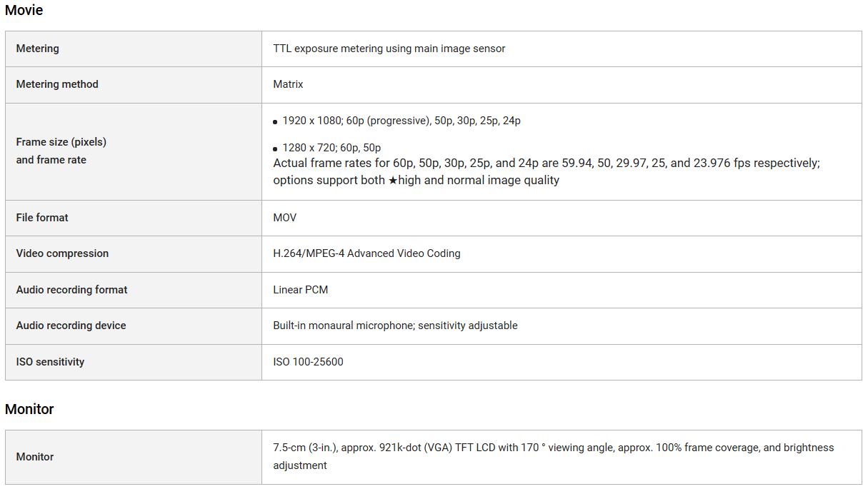Select the Metering row label
This screenshot has height=489, width=868.
tap(38, 49)
